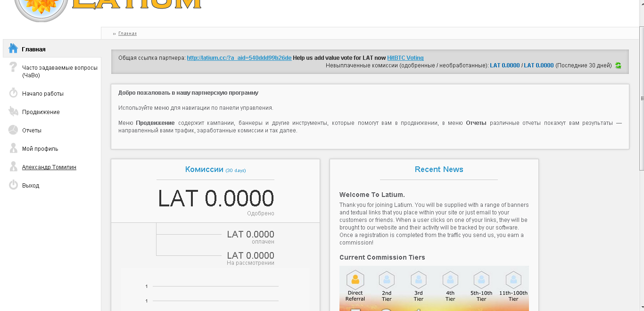This screenshot has width=644, height=311.
Task: Click the stopwatch icon beside Начало работы
Action: [13, 93]
